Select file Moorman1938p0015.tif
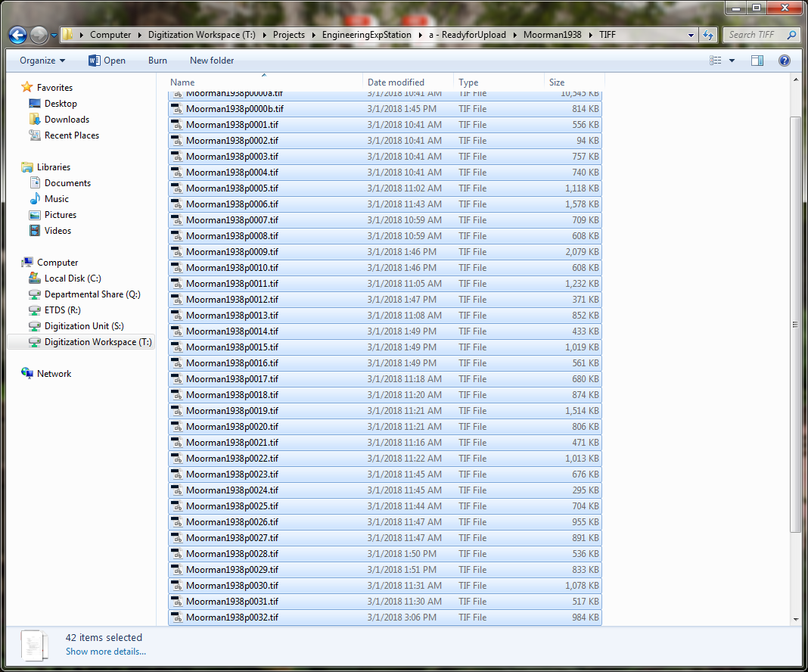 click(x=232, y=347)
